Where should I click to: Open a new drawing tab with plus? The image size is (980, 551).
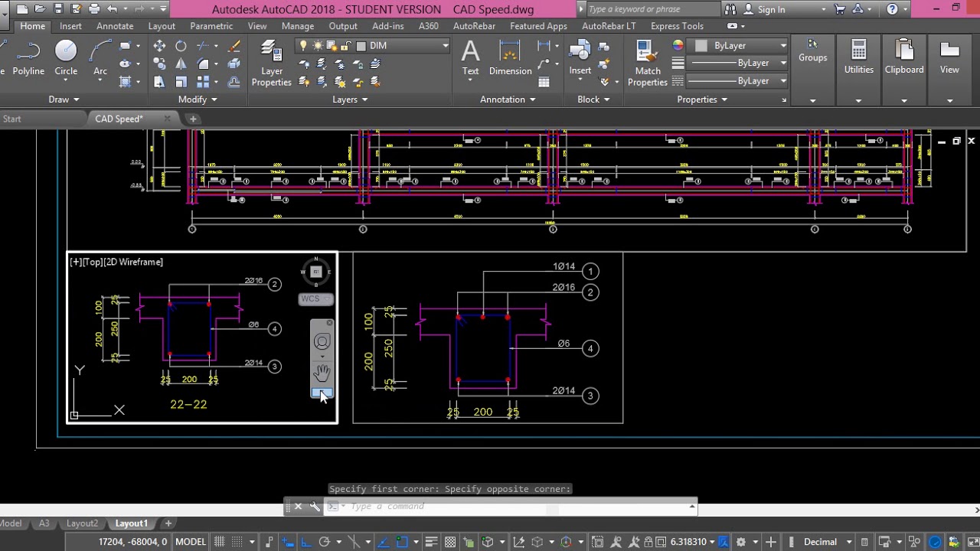point(193,119)
